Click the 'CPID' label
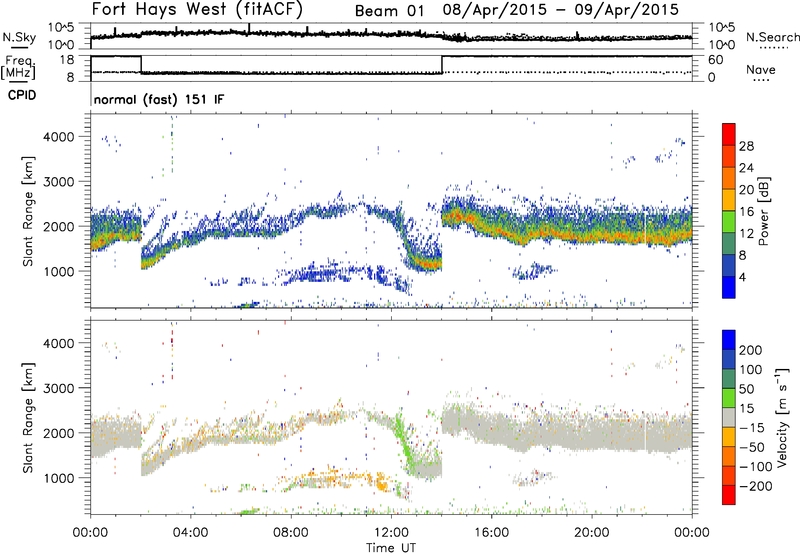The image size is (800, 554). point(22,95)
